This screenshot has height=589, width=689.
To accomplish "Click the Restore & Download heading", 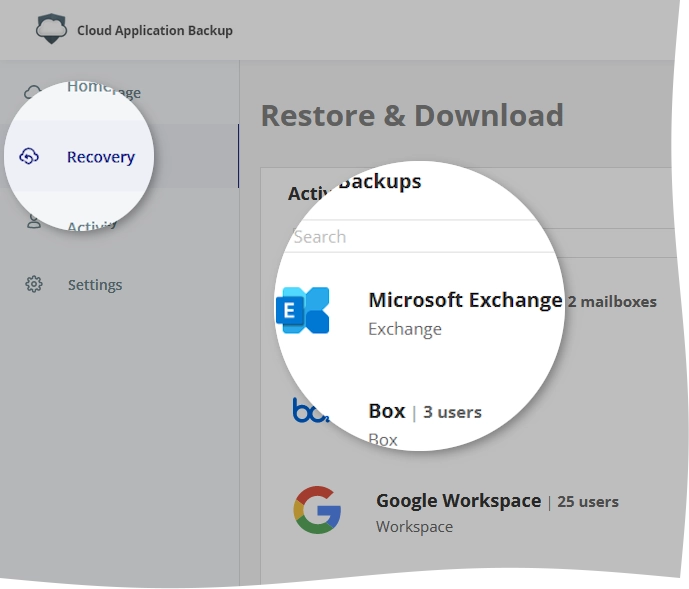I will pos(412,116).
